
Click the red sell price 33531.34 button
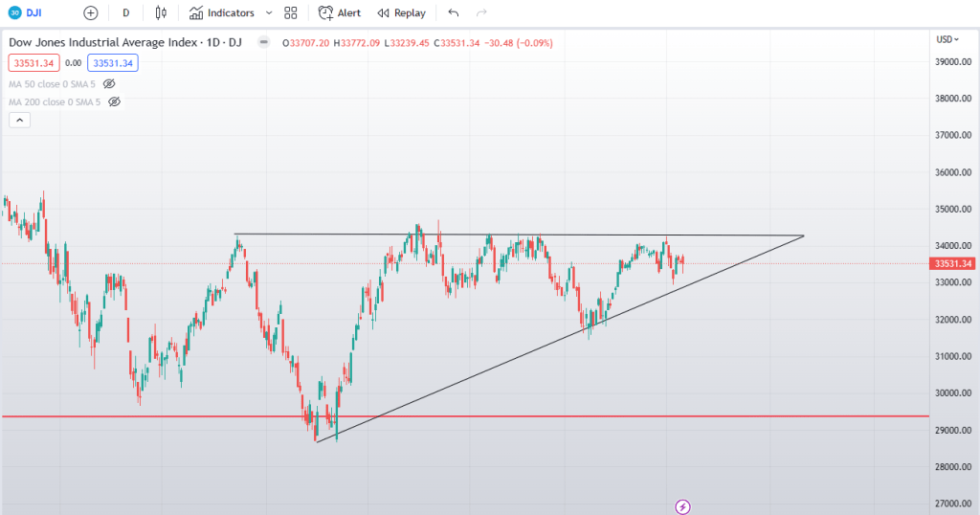coord(33,63)
